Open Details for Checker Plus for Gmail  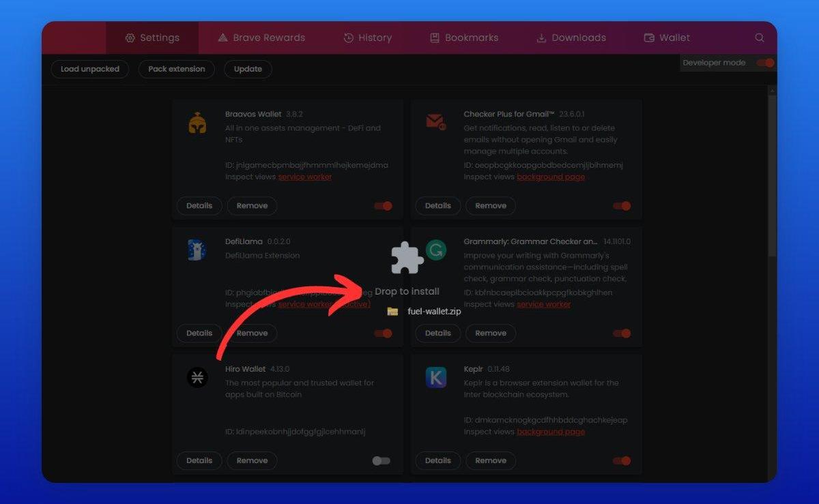438,206
